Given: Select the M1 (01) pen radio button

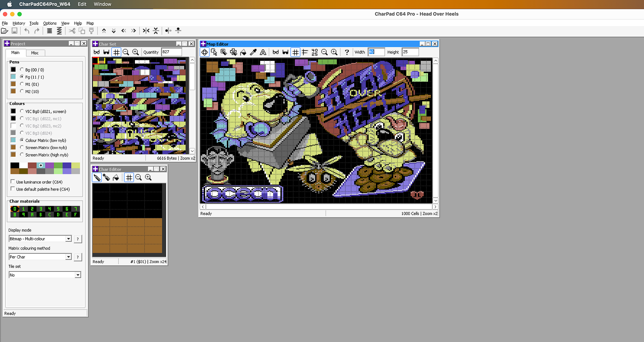Looking at the screenshot, I should [22, 84].
